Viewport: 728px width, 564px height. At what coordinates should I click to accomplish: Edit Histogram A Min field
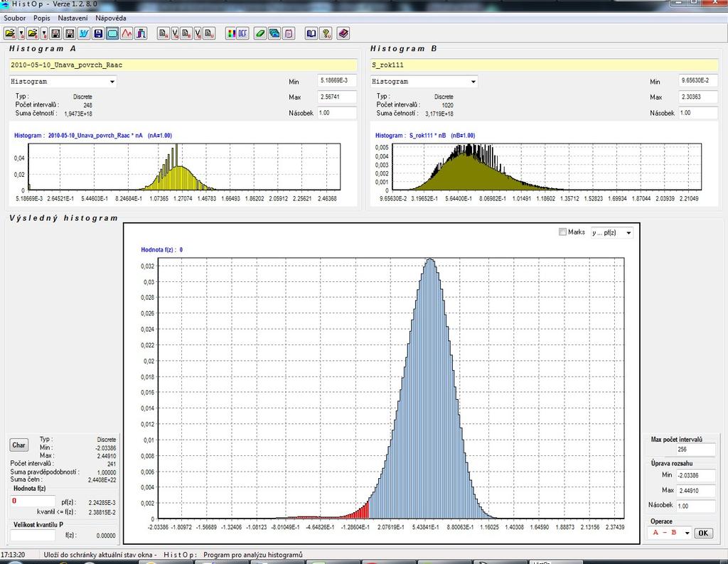(x=338, y=81)
